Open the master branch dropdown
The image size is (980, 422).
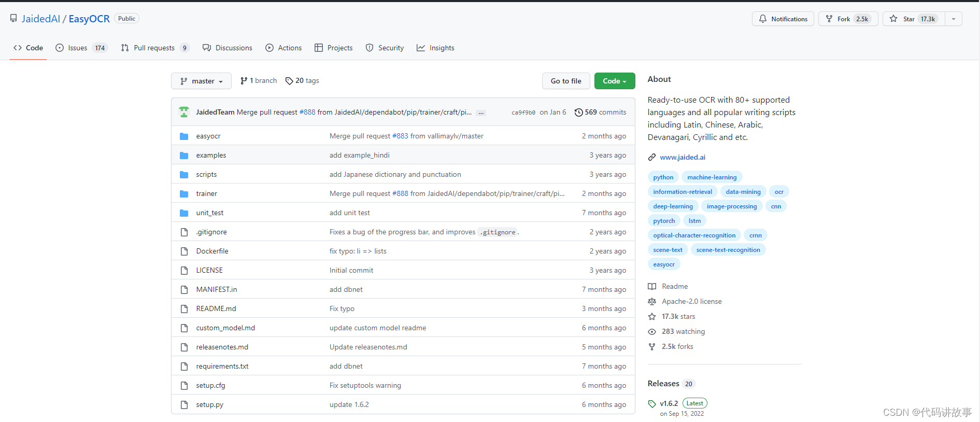click(201, 81)
